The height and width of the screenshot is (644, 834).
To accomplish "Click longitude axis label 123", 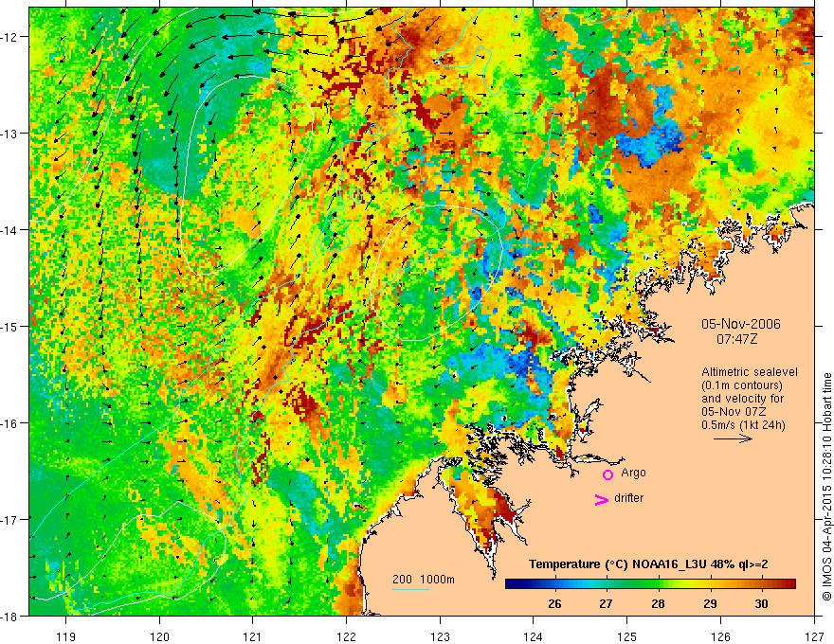I will coord(440,636).
